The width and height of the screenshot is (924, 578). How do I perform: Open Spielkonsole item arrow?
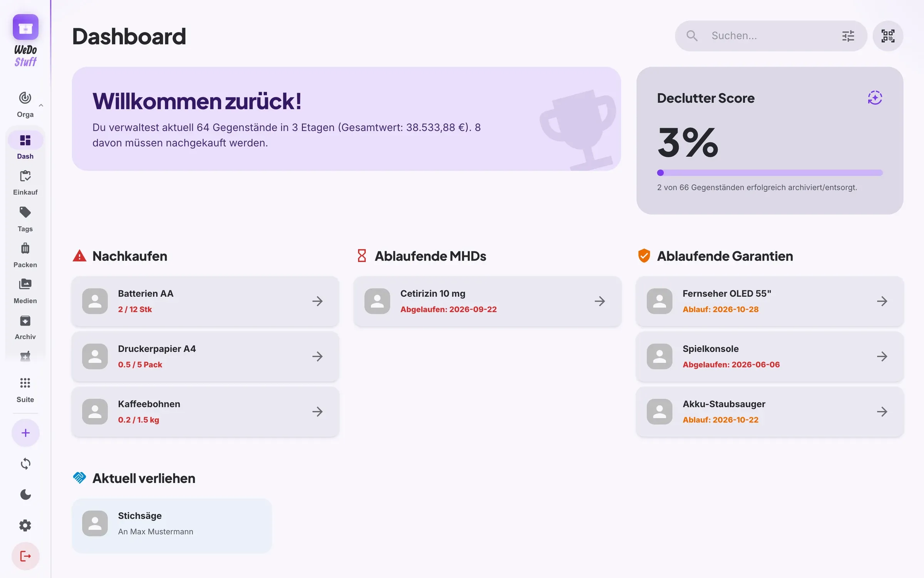[882, 356]
